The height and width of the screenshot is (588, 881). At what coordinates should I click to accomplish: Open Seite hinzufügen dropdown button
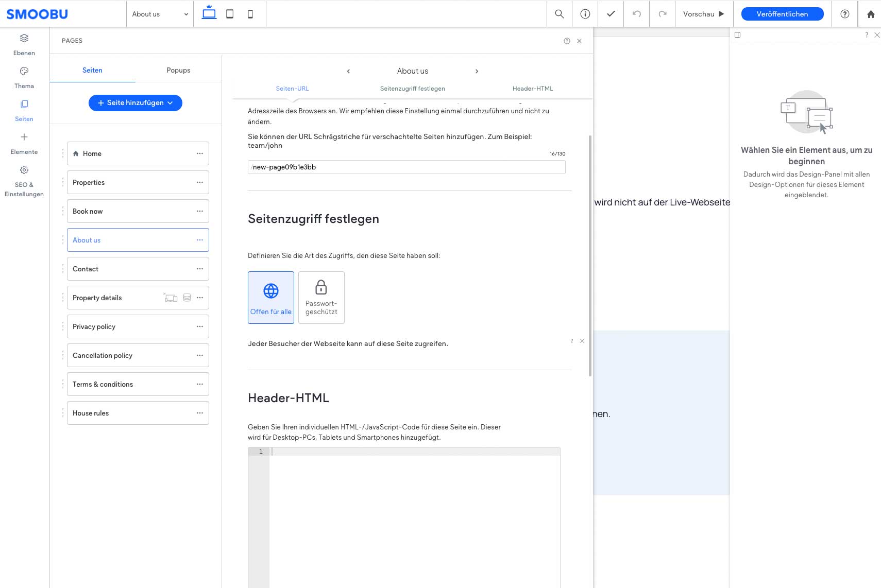point(135,103)
